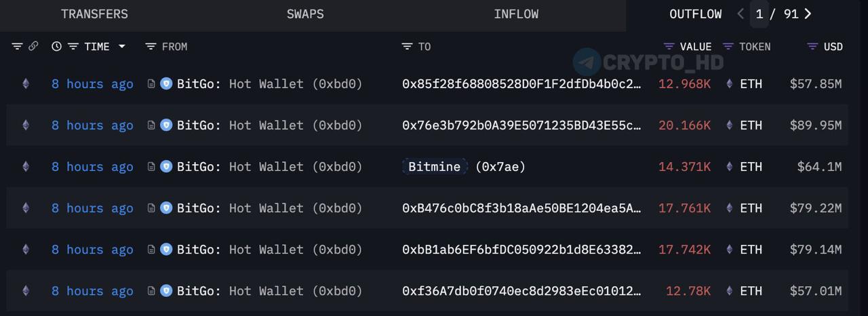The image size is (868, 316).
Task: Switch to the SWAPS tab
Action: coord(305,14)
